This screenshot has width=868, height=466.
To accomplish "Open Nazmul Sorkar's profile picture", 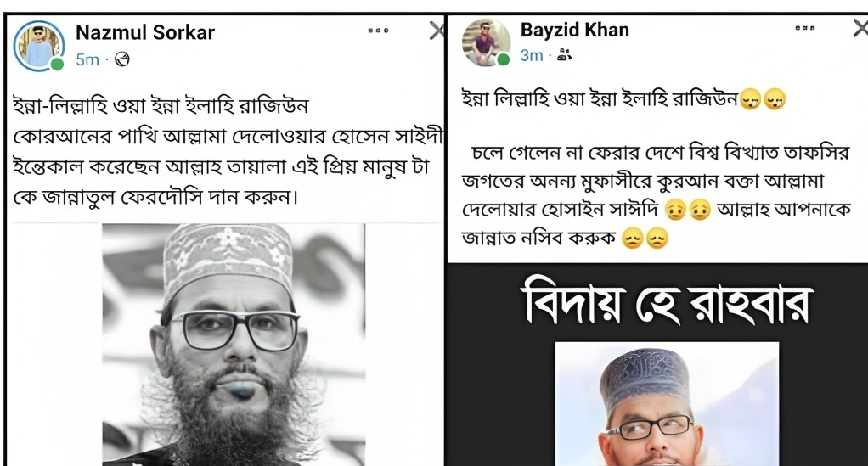I will point(39,46).
